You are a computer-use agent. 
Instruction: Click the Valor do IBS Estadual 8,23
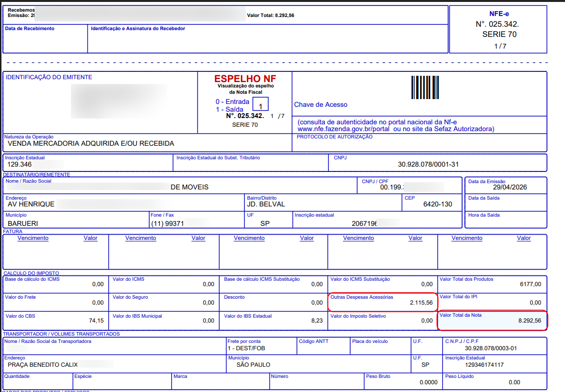(x=317, y=321)
